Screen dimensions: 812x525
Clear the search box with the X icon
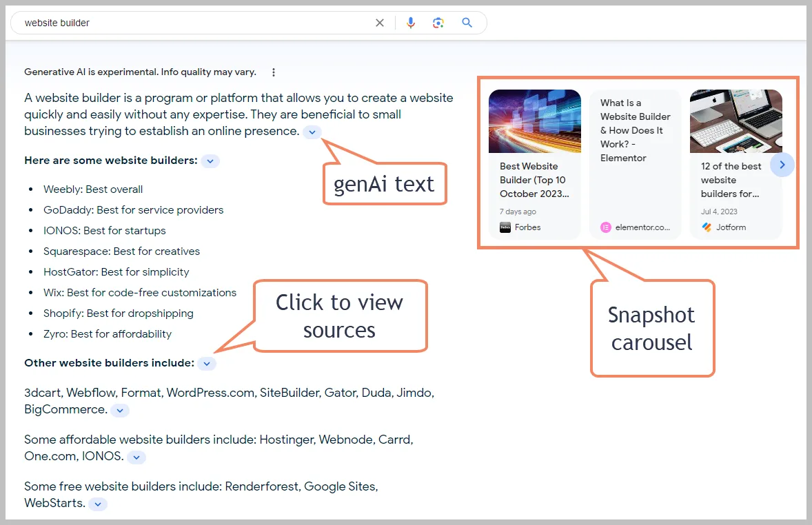pyautogui.click(x=380, y=23)
